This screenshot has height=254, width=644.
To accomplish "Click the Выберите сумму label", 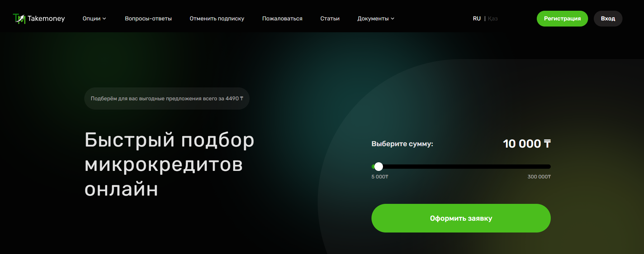I will pyautogui.click(x=402, y=144).
